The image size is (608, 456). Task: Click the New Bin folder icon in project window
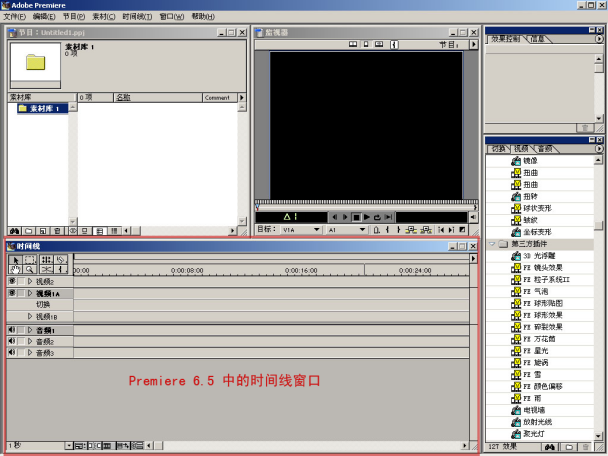[x=29, y=231]
